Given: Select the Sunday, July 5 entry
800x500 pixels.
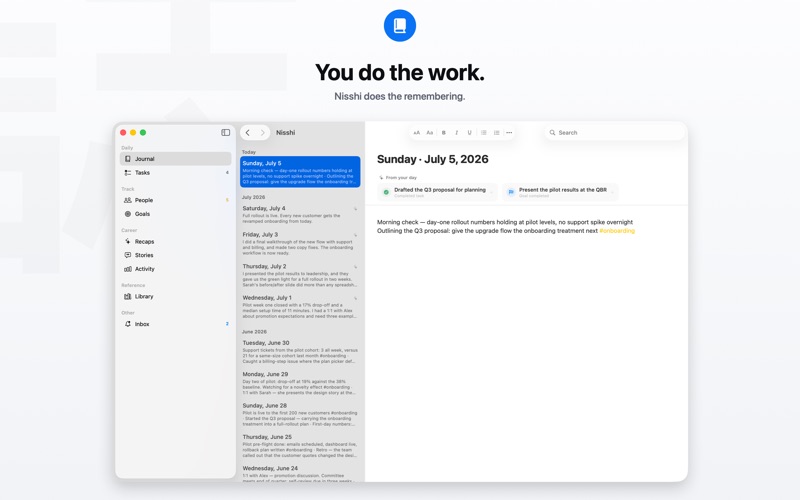Looking at the screenshot, I should [x=300, y=172].
